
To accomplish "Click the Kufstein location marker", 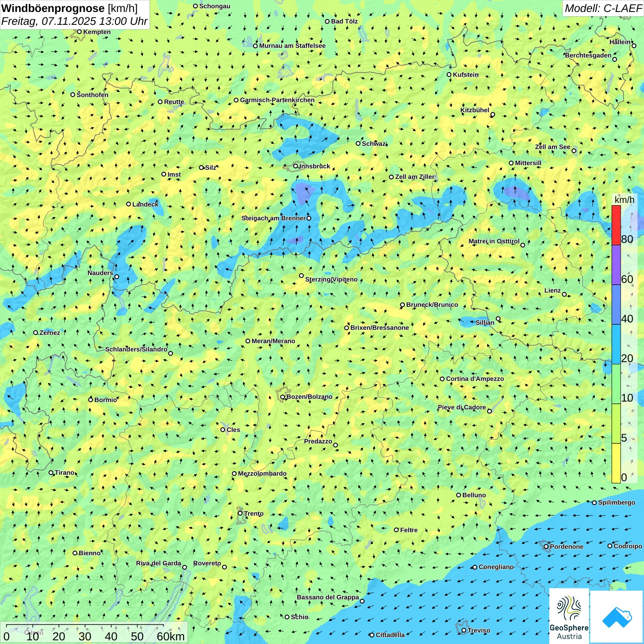I will pyautogui.click(x=449, y=75).
